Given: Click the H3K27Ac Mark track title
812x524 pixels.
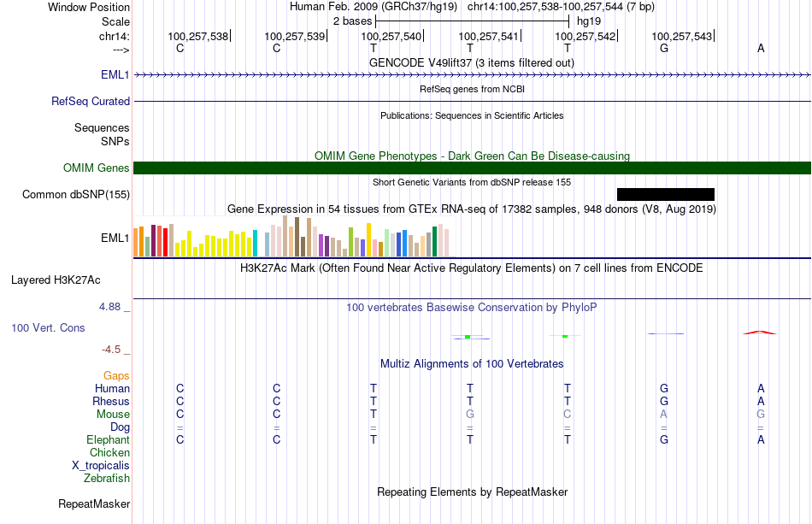Looking at the screenshot, I should pos(472,268).
